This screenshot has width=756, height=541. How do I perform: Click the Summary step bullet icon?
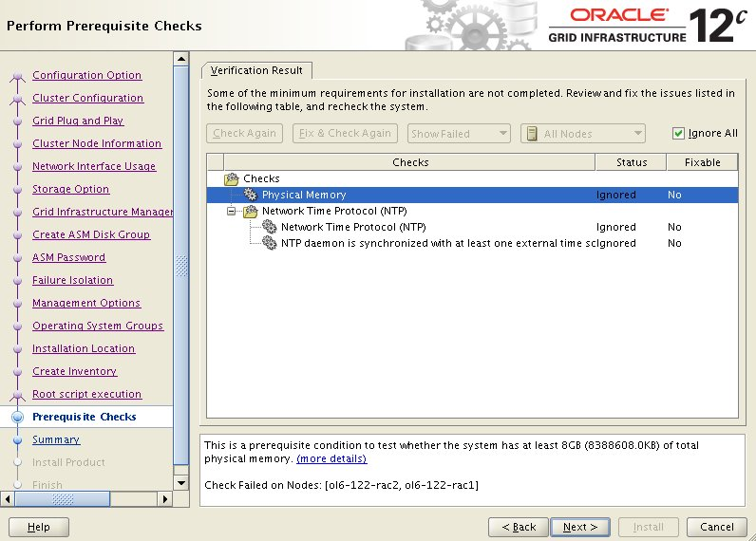17,439
